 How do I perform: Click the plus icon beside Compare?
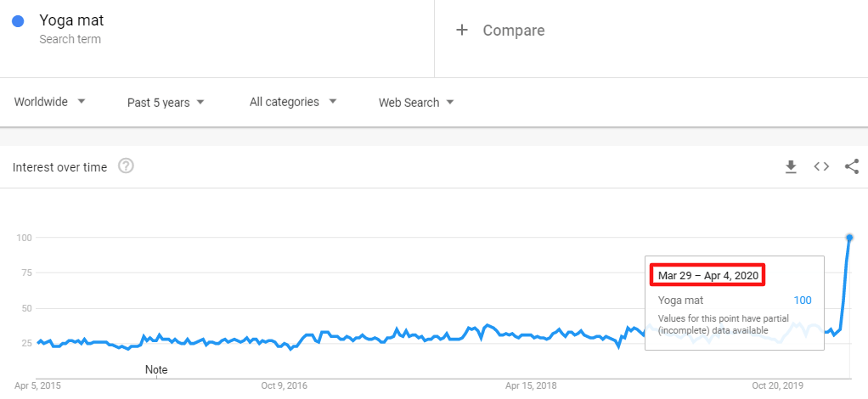(462, 31)
